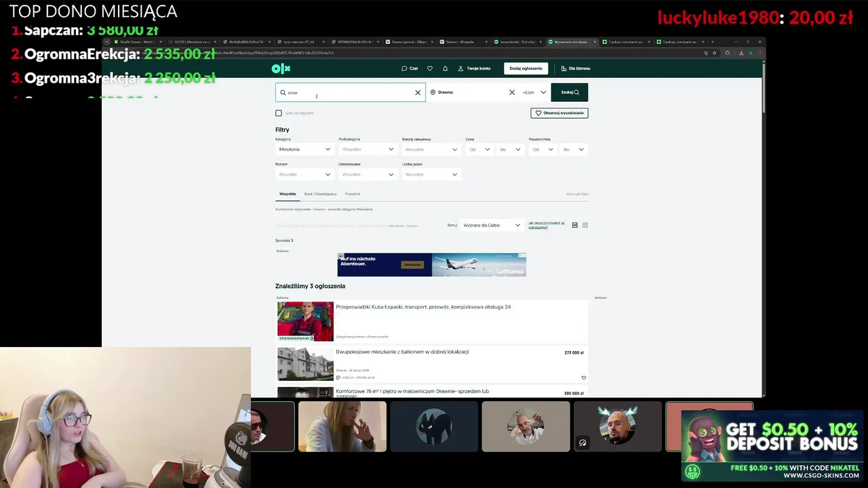Switch to list view layout icon
This screenshot has height=488, width=868.
tap(575, 225)
